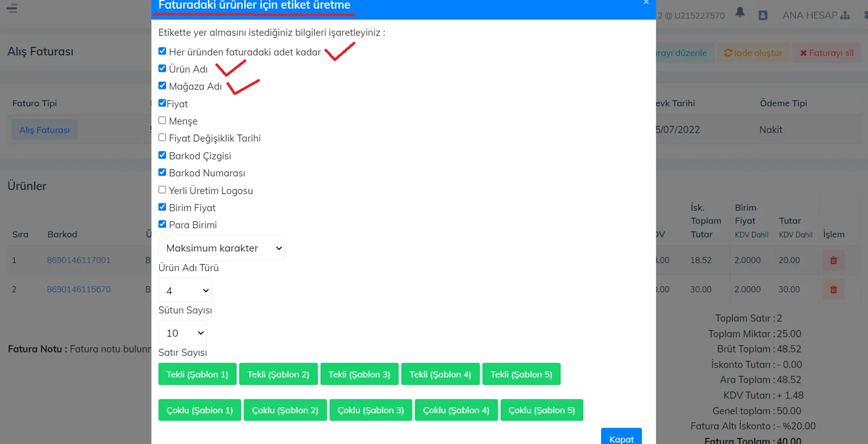Click the Fatura Altı İskonto line
868x444 pixels.
tap(753, 426)
